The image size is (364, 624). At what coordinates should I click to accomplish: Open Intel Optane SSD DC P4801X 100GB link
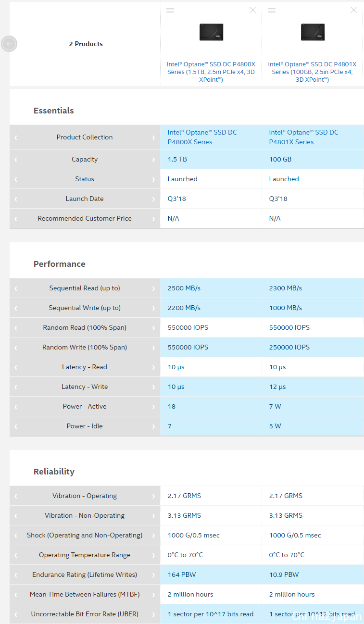tap(312, 72)
